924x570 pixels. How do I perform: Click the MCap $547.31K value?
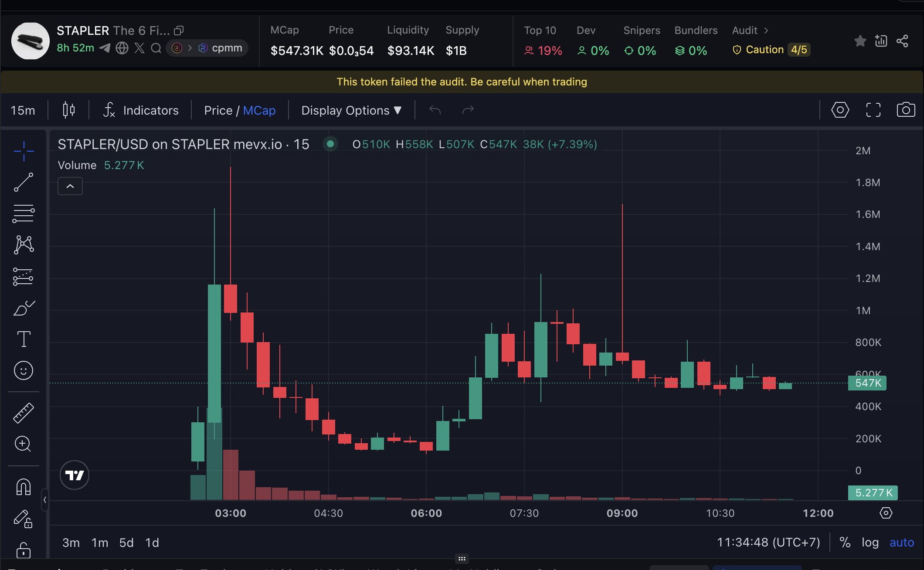click(297, 51)
